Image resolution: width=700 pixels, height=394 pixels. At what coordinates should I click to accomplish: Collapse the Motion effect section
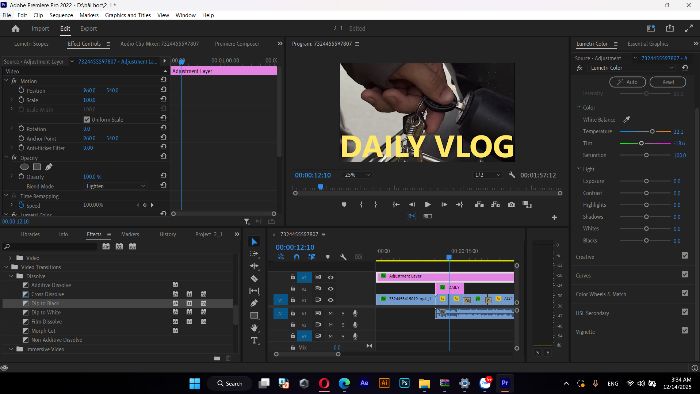pos(6,81)
